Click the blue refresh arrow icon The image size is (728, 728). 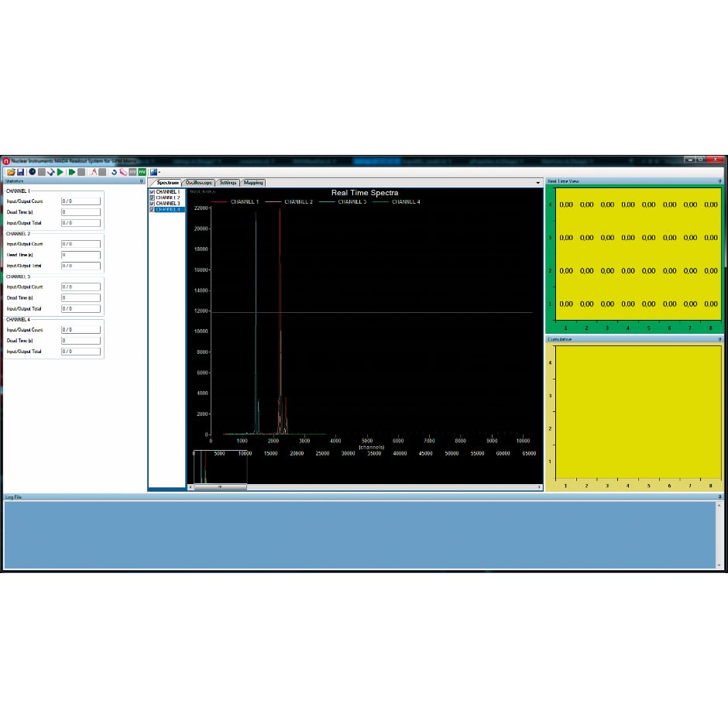point(114,172)
